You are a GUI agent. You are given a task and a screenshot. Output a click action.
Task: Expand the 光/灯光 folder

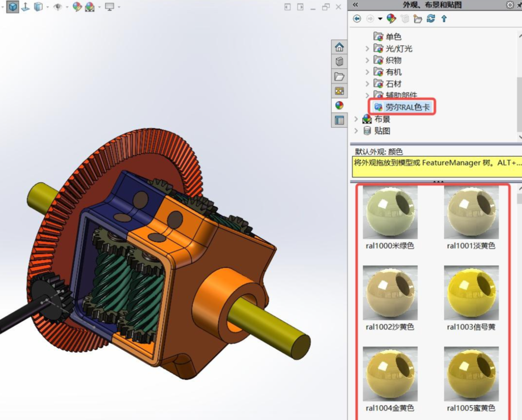[367, 49]
